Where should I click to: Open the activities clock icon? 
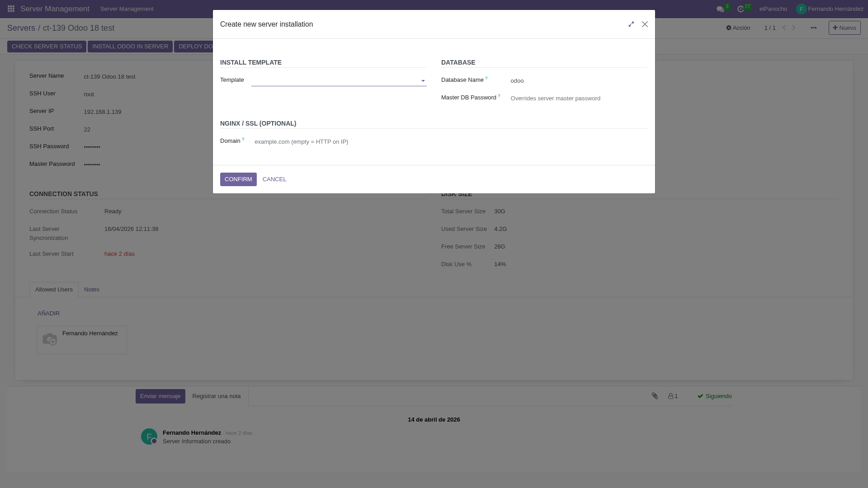741,9
